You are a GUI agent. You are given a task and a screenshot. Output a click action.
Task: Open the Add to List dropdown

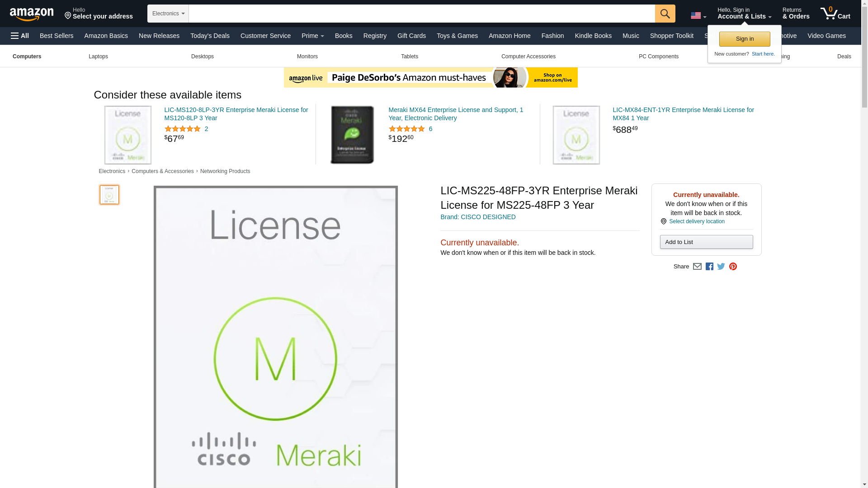tap(706, 242)
